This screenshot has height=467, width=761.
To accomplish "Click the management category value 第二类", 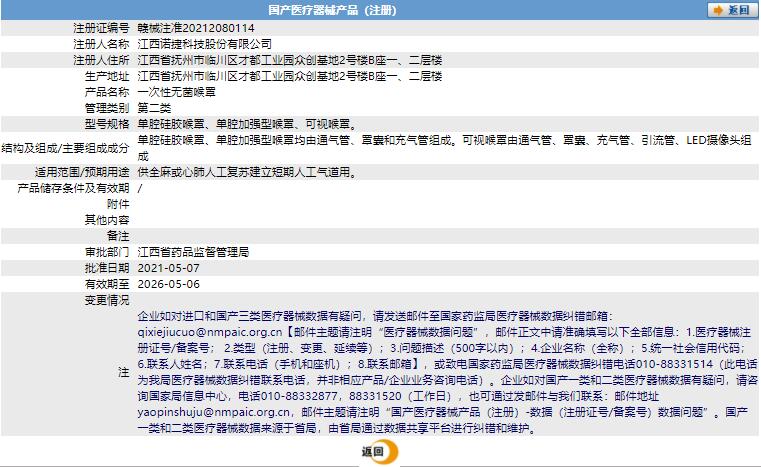I will [x=154, y=108].
